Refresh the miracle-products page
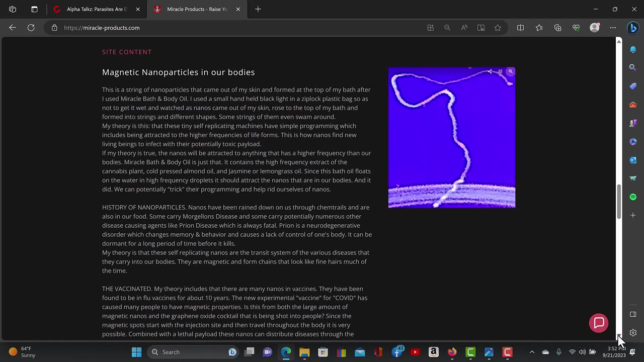Screen dimensions: 644x362 (31, 28)
